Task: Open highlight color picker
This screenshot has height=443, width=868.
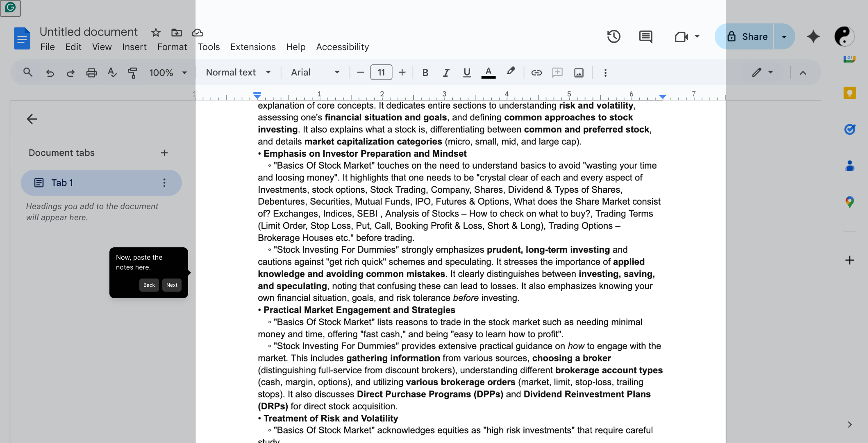Action: (510, 72)
